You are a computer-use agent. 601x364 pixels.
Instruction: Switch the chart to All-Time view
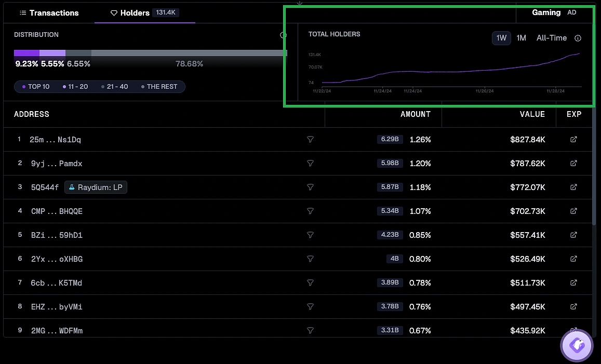(552, 38)
